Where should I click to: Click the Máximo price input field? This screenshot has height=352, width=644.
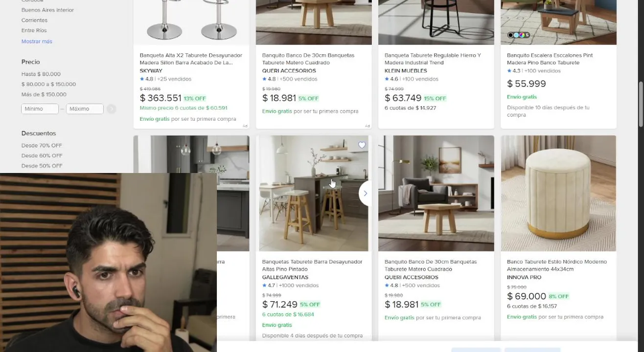85,109
